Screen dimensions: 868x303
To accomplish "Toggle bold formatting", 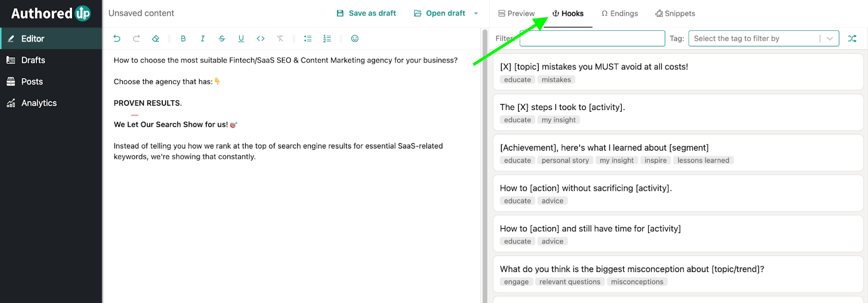I will click(183, 38).
